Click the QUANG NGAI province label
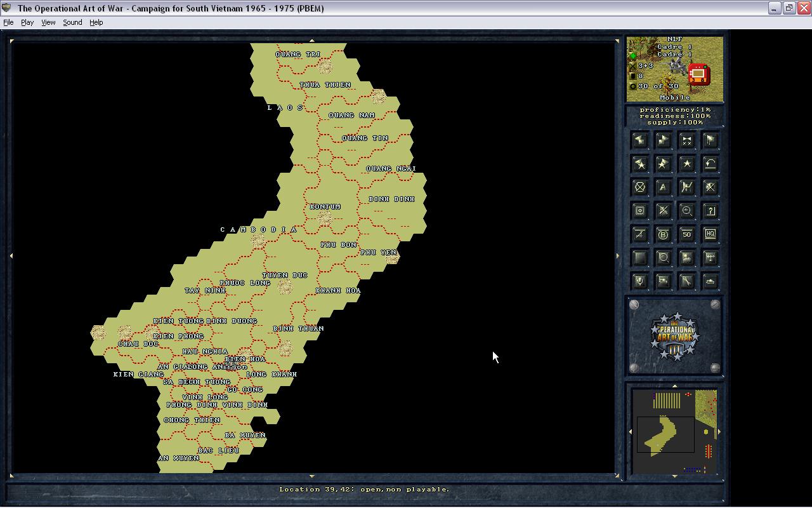The image size is (812, 508). pyautogui.click(x=391, y=168)
